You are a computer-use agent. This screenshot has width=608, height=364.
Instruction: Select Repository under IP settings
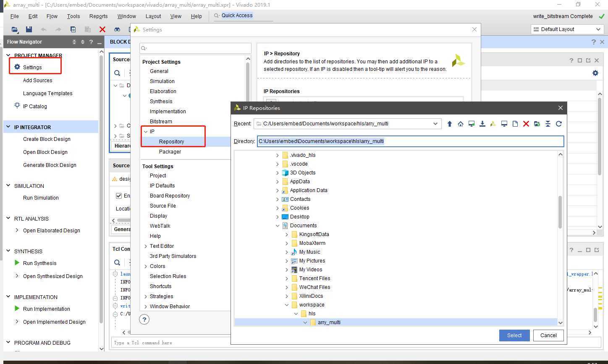(171, 142)
